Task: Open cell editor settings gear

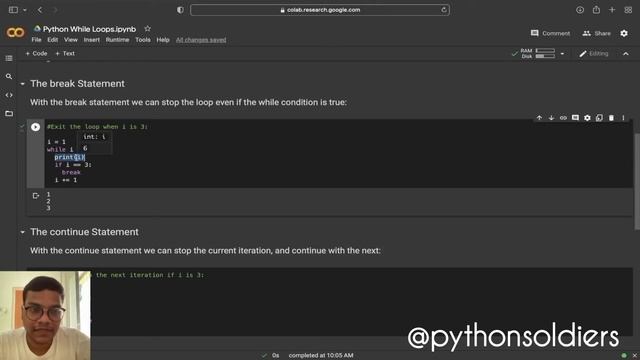Action: (x=587, y=118)
